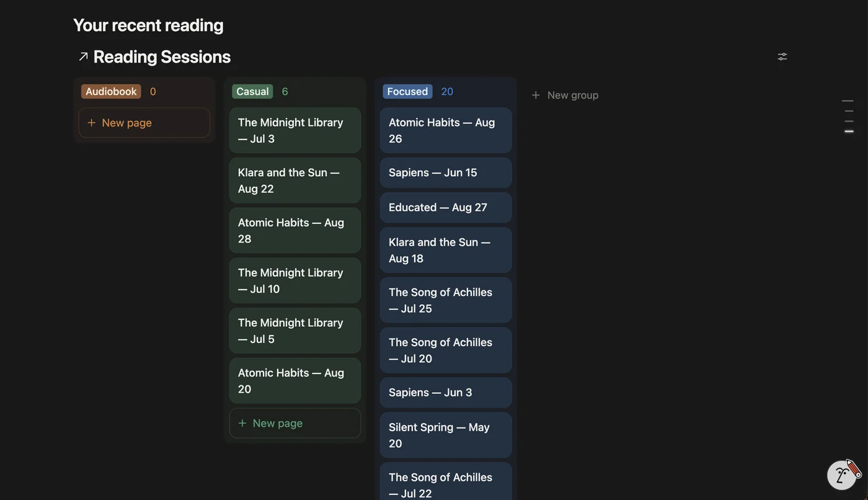The width and height of the screenshot is (868, 500).
Task: Click the Your recent reading heading
Action: [x=148, y=25]
